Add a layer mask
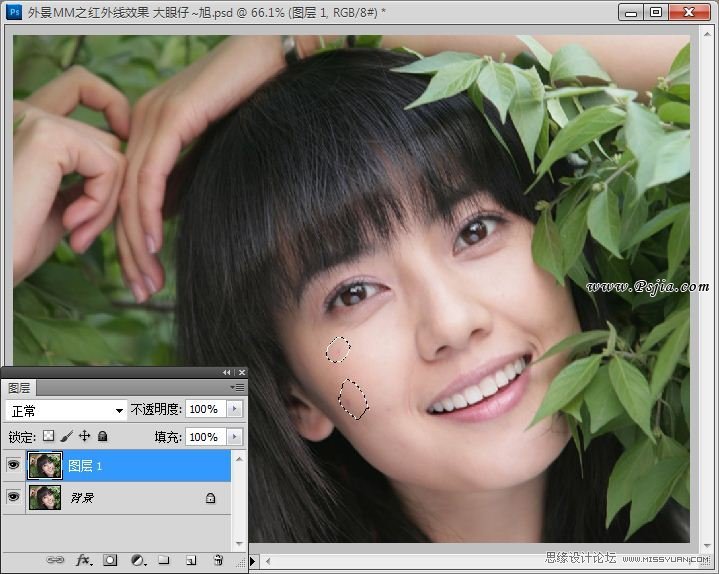 click(x=110, y=560)
